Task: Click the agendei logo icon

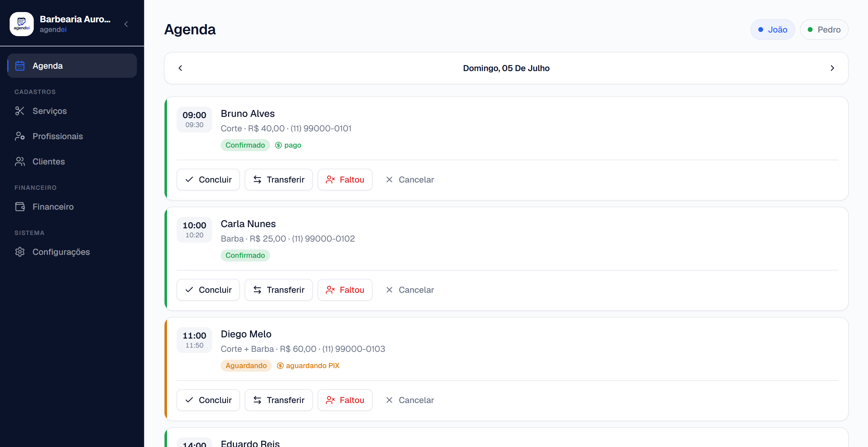Action: coord(22,24)
